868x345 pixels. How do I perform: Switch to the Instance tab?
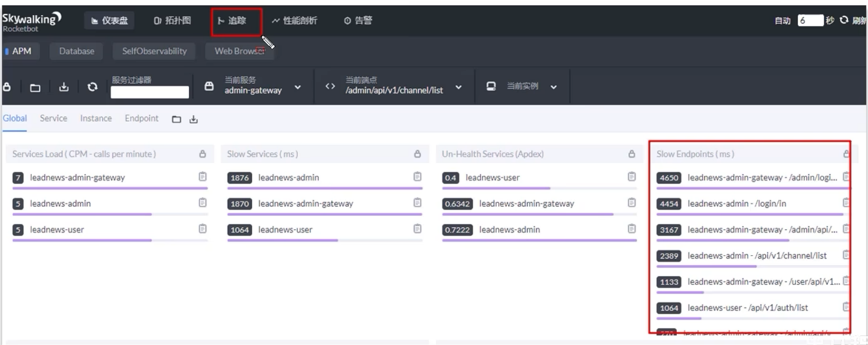coord(96,118)
